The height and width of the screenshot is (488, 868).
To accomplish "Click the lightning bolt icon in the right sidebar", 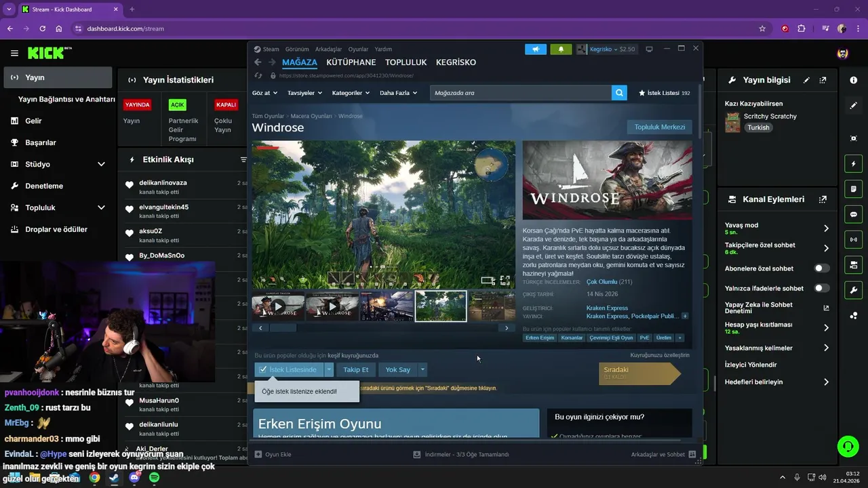I will click(x=854, y=164).
